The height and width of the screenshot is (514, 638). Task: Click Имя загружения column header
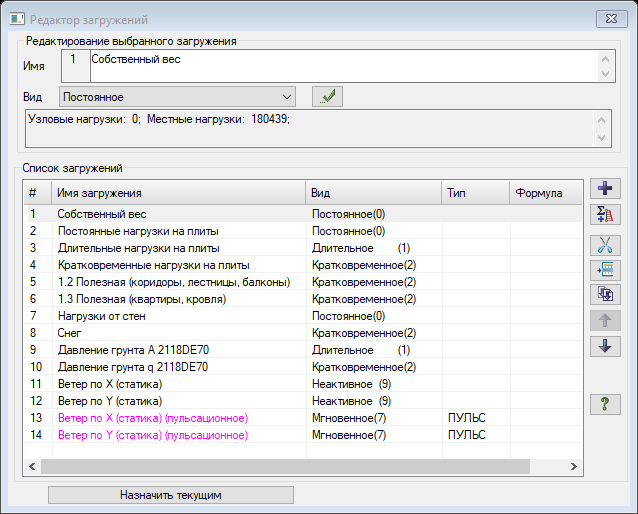(179, 193)
